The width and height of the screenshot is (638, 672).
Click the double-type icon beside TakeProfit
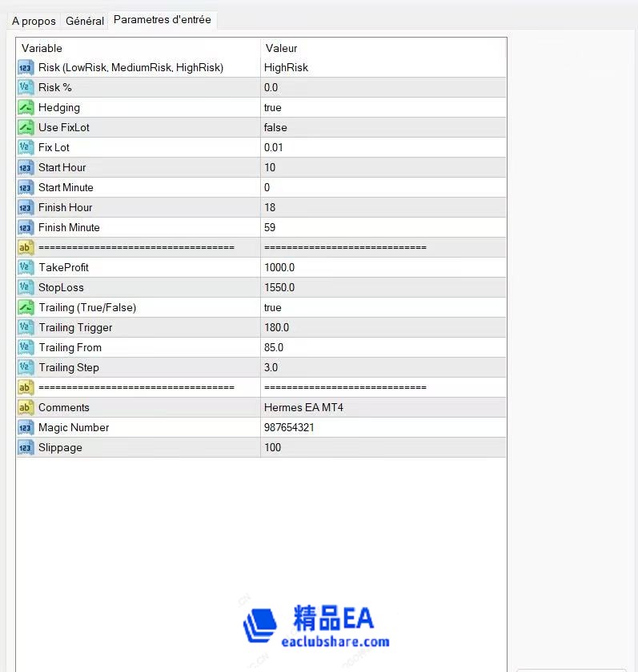point(26,267)
